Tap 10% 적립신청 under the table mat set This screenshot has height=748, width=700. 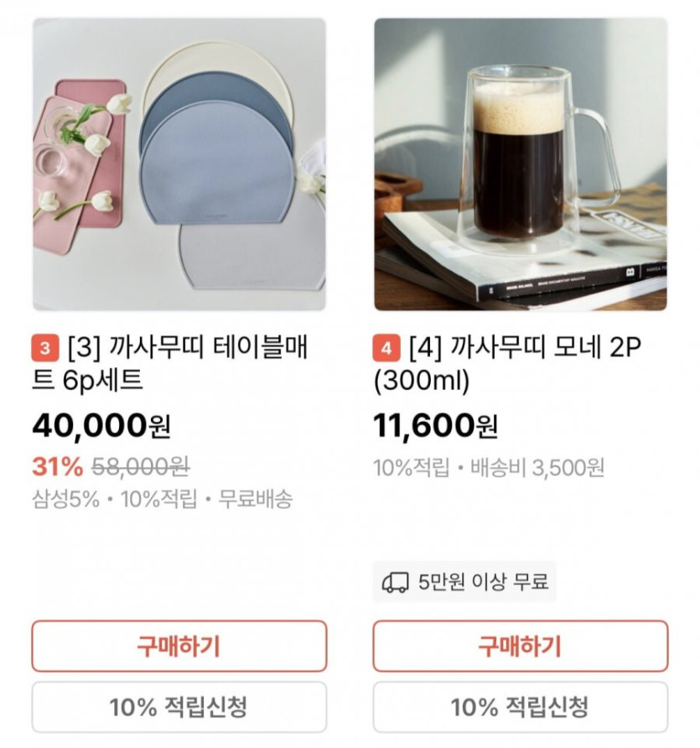(x=179, y=707)
